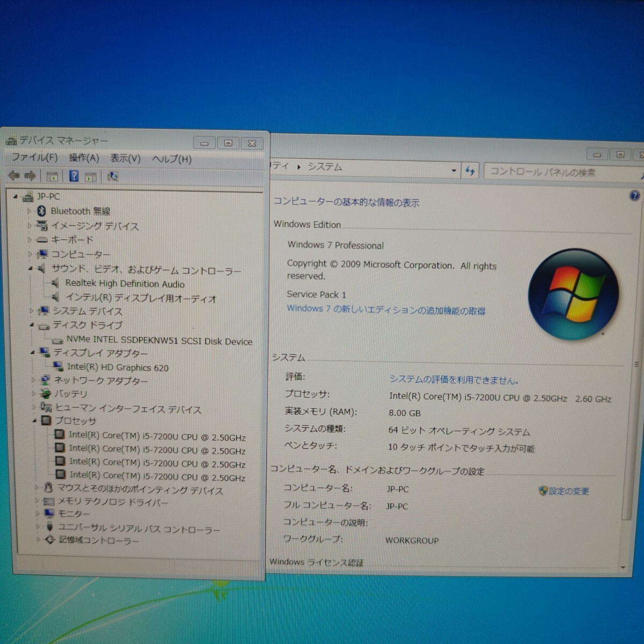The image size is (644, 644).
Task: Expand the システム デバイス category
Action: 31,311
